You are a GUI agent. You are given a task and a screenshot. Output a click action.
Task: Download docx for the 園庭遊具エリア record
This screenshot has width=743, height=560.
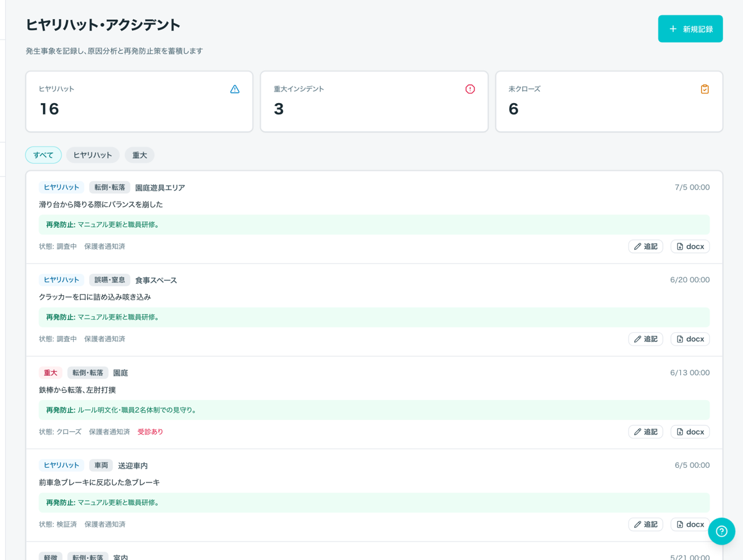point(690,246)
